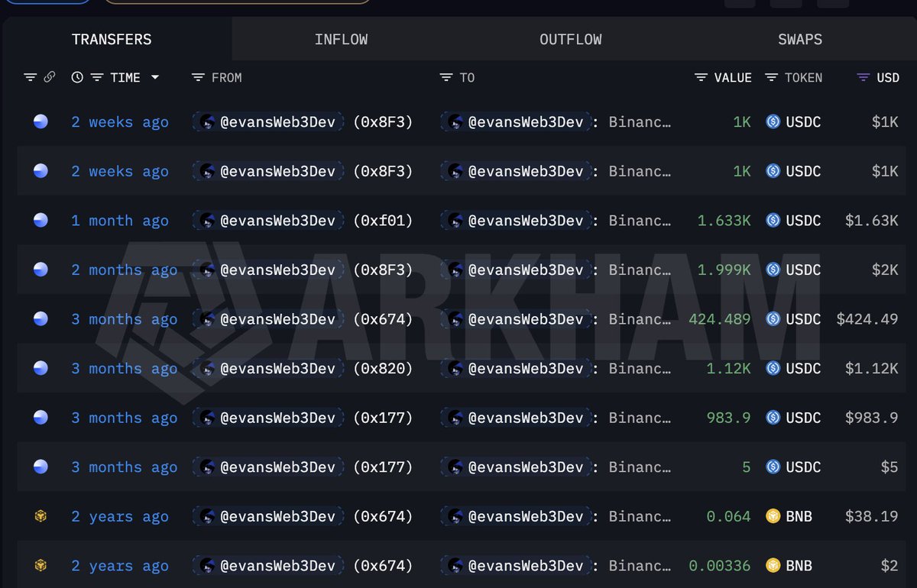The image size is (917, 588).
Task: Open the TO column filter icon
Action: [x=446, y=77]
